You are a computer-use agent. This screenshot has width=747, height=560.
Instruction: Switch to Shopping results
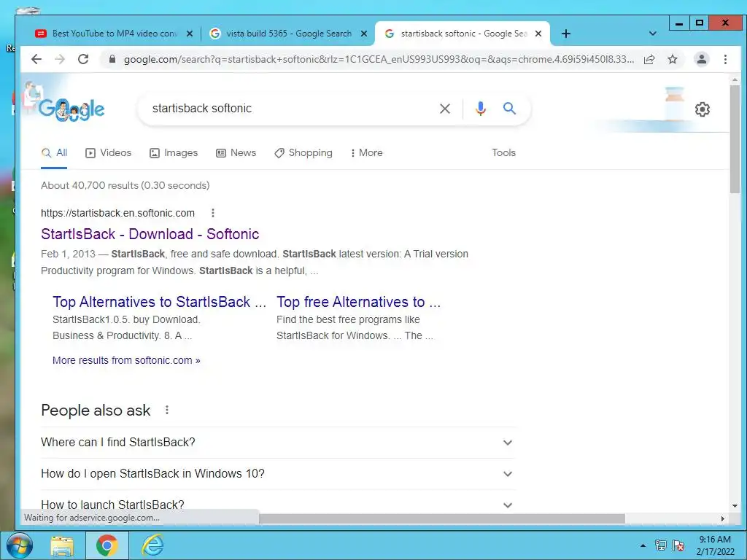(x=303, y=153)
